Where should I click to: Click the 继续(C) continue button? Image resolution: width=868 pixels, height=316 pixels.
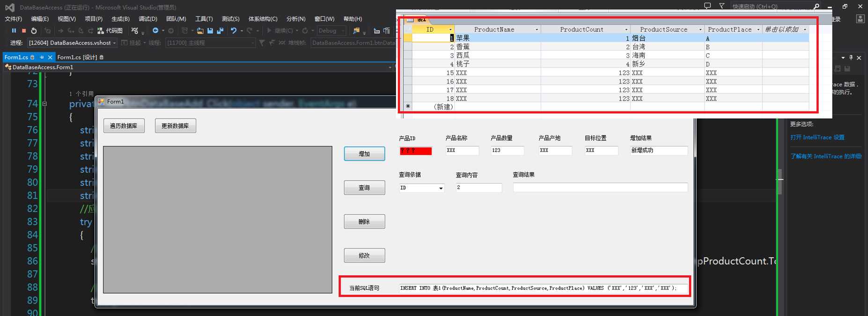280,30
